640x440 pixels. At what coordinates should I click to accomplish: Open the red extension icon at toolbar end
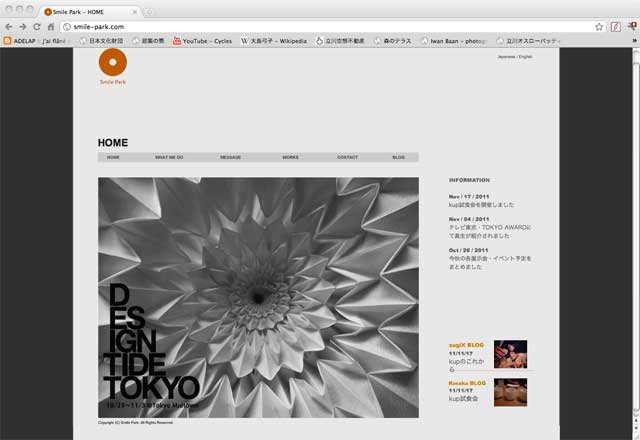634,27
